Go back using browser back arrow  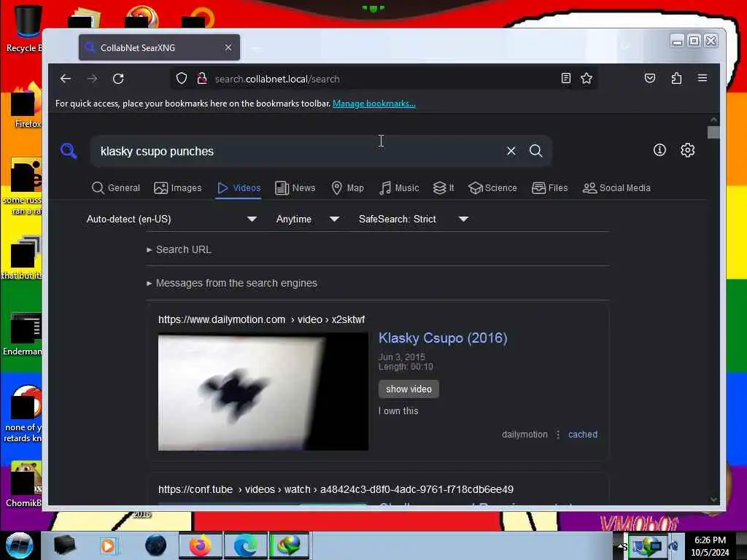tap(66, 79)
